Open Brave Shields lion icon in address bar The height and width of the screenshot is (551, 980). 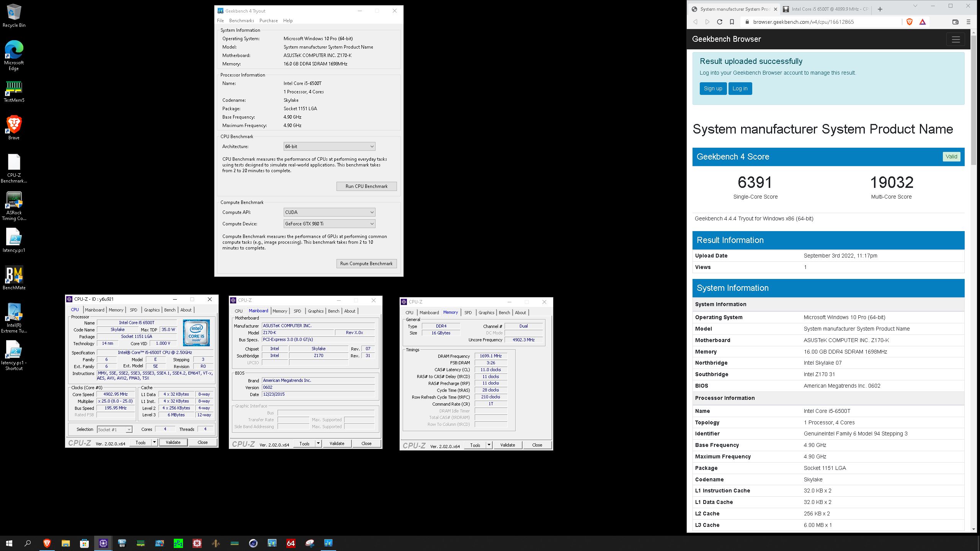click(x=910, y=22)
